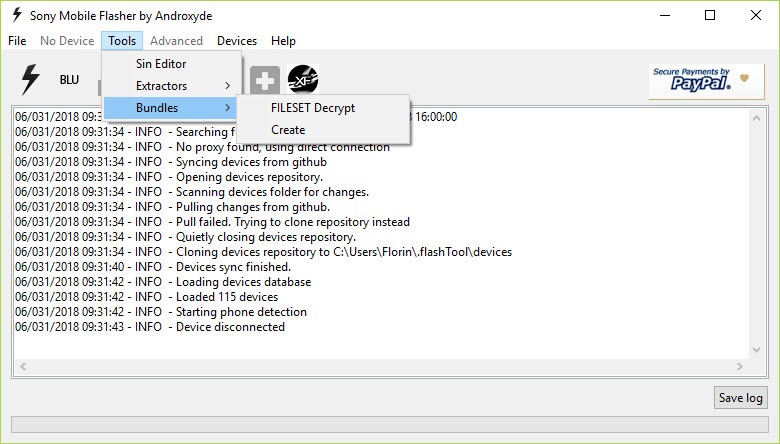Click the log horizontal scroll right arrow
Screen dimensions: 780x444
click(x=740, y=366)
